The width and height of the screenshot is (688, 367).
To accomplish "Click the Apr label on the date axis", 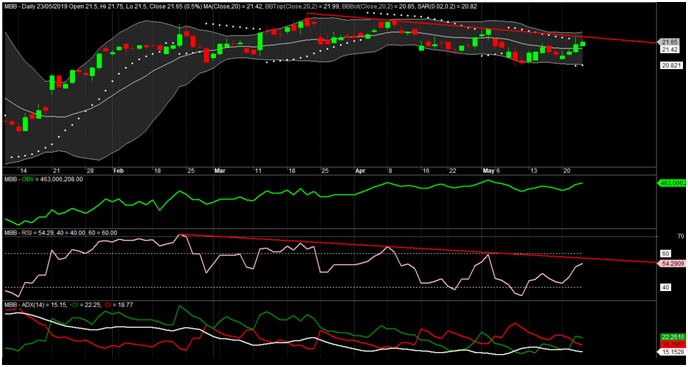I will pyautogui.click(x=360, y=171).
